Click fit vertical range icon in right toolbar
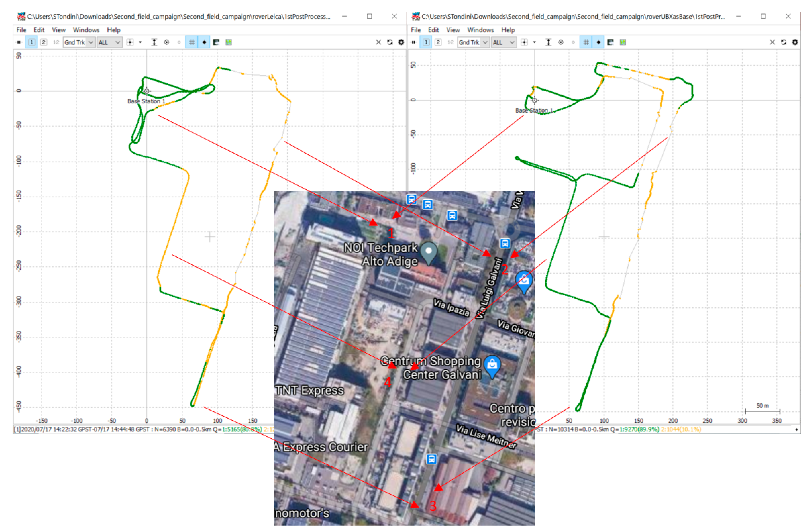This screenshot has width=806, height=532. pos(548,42)
